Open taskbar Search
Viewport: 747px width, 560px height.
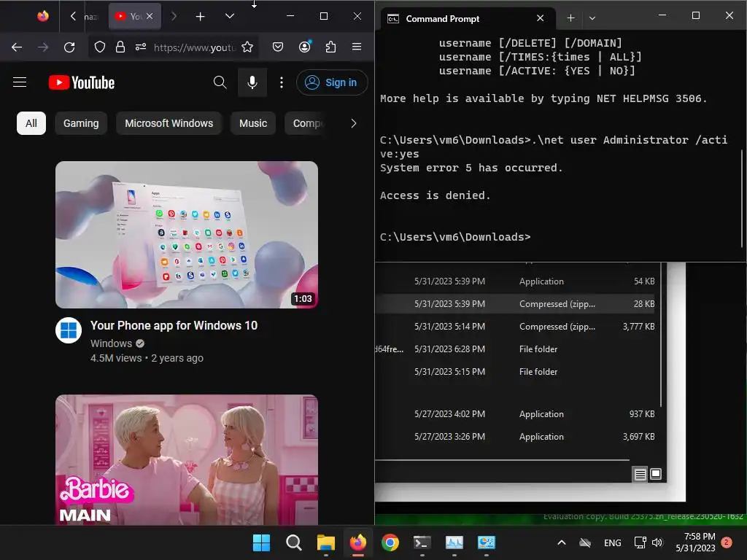294,542
